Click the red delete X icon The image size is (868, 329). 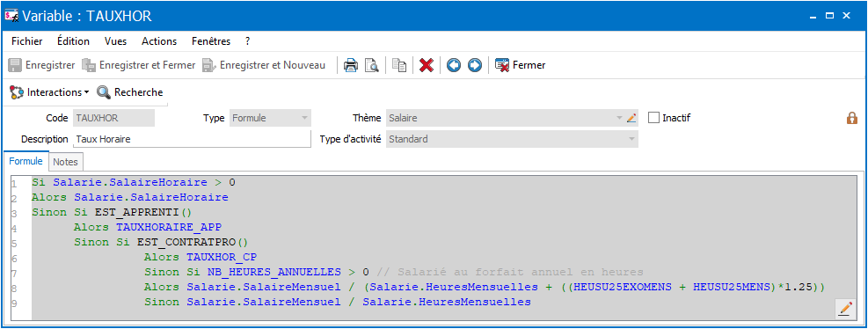coord(427,65)
